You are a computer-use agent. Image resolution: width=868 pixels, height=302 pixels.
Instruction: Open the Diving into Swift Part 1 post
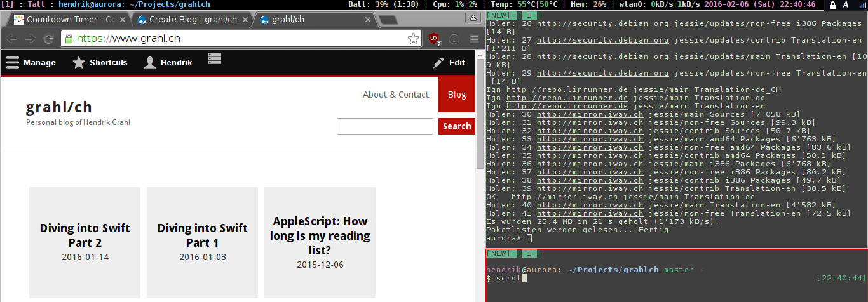[203, 235]
